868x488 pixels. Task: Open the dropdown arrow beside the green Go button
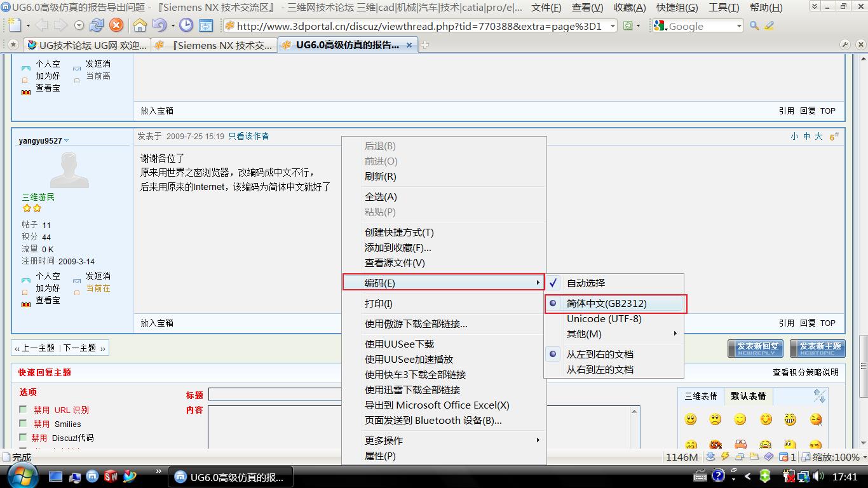639,26
